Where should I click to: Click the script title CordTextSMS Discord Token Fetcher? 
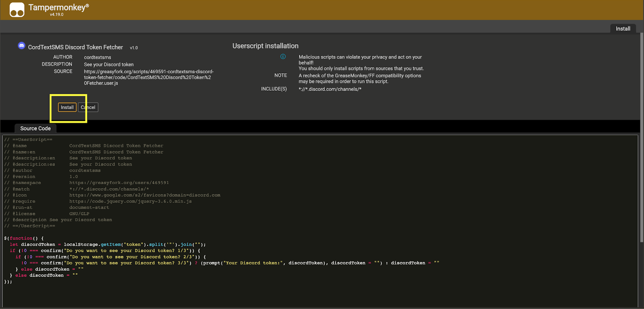(x=75, y=47)
